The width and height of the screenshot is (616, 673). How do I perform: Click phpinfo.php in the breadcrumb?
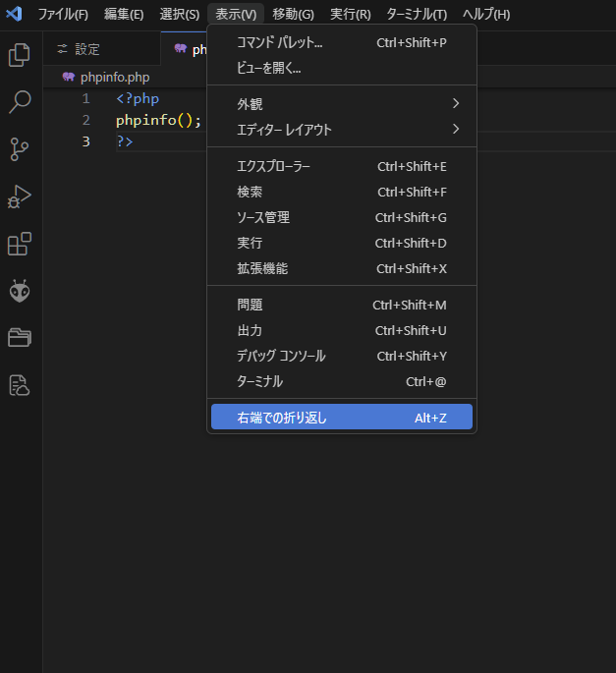point(115,78)
